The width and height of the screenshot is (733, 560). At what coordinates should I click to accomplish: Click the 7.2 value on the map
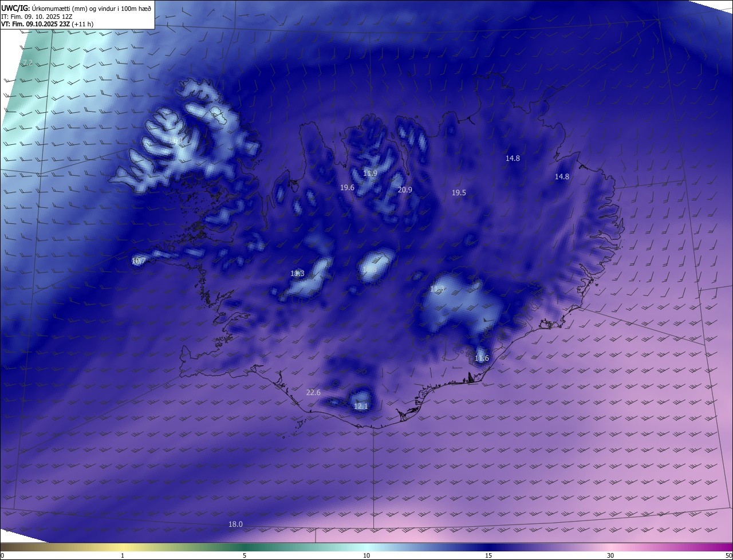click(x=27, y=62)
